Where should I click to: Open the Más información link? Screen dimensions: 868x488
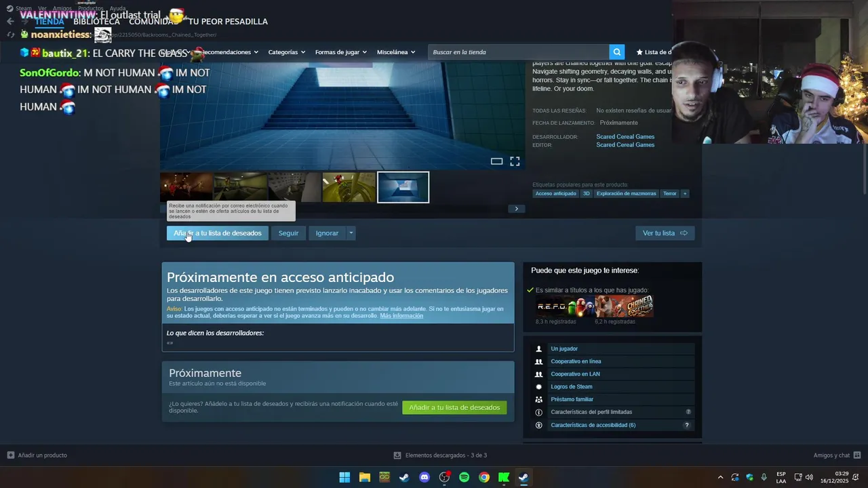pos(401,316)
